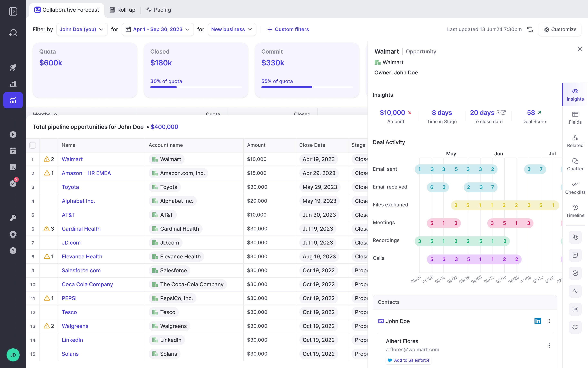Screen dimensions: 588x368
Task: Click the cloud action icon in panel
Action: click(x=575, y=327)
